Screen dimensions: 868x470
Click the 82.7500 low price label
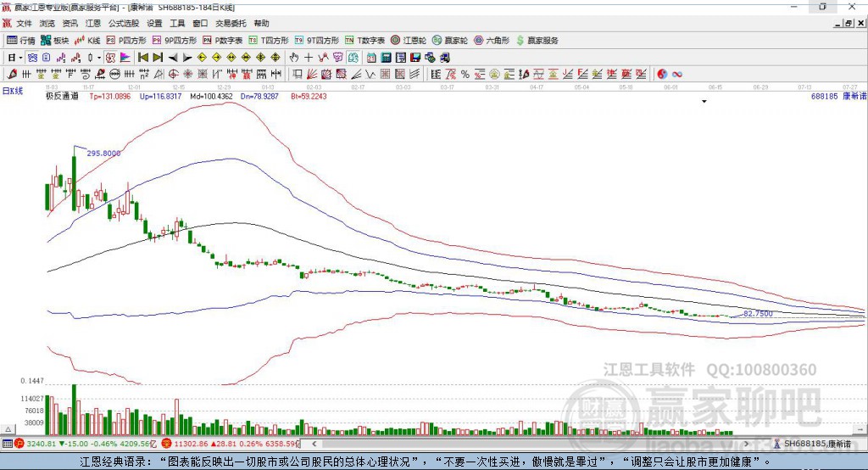point(758,313)
